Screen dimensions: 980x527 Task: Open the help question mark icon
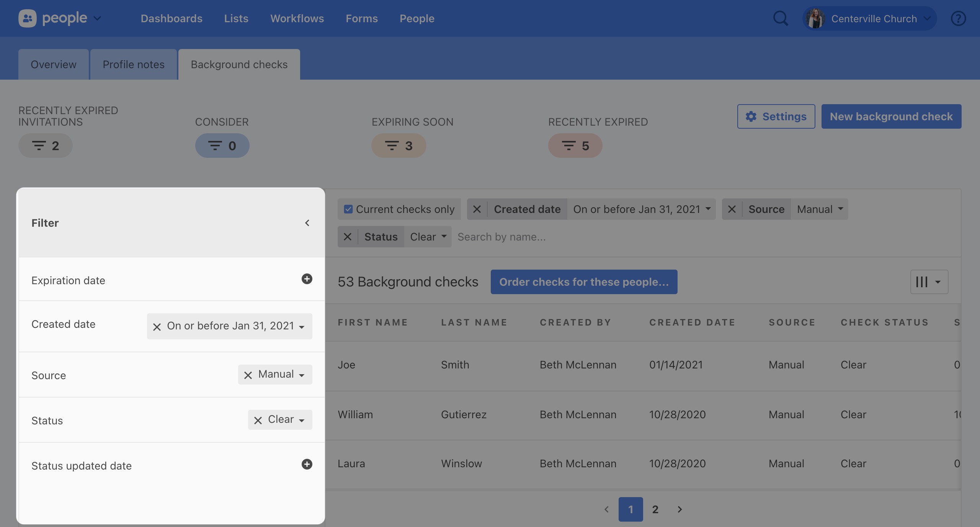click(x=958, y=18)
